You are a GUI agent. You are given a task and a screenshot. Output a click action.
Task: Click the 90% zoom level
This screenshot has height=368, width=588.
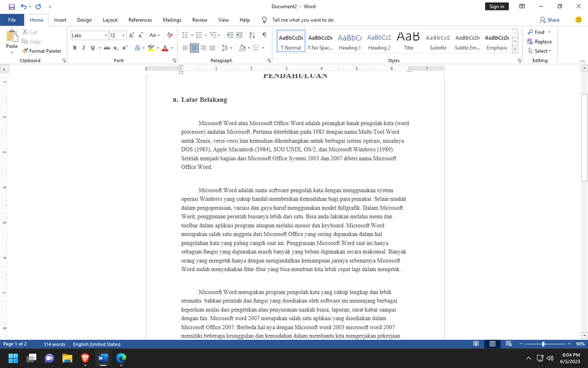[x=580, y=343]
